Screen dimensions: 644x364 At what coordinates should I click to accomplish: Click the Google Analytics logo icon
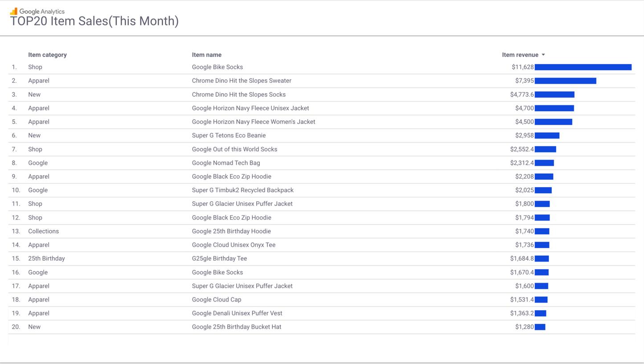[14, 11]
